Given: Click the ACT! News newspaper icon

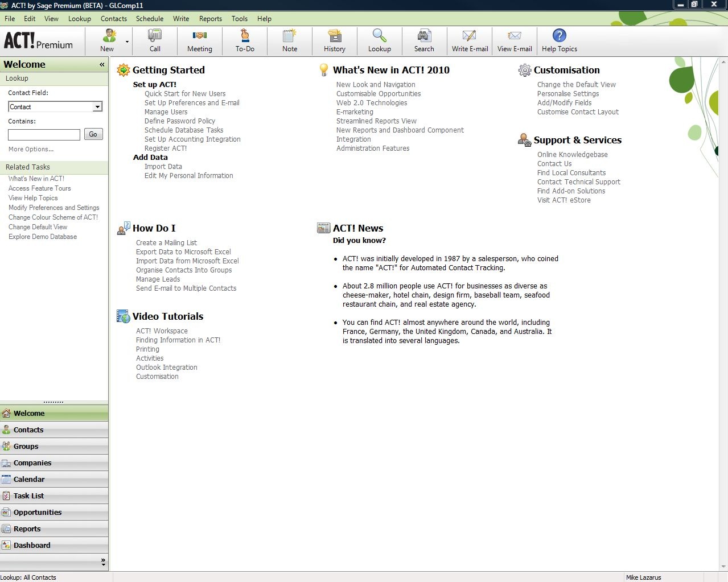Looking at the screenshot, I should pos(324,228).
